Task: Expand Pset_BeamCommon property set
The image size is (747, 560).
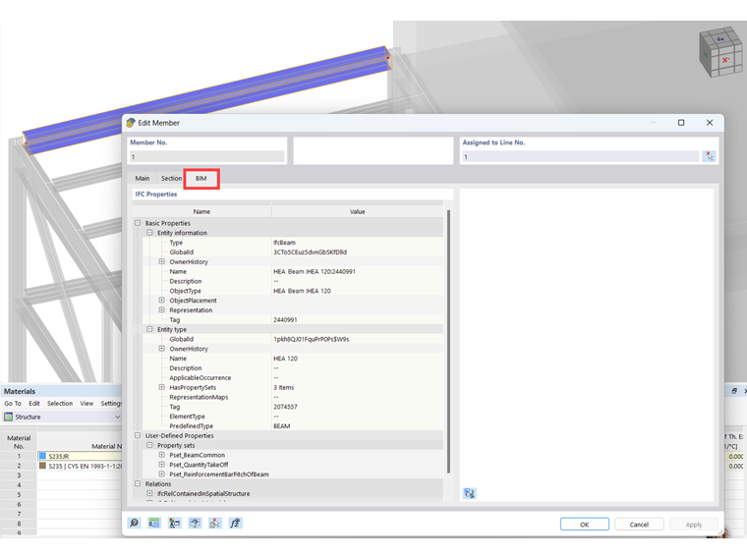Action: [161, 455]
